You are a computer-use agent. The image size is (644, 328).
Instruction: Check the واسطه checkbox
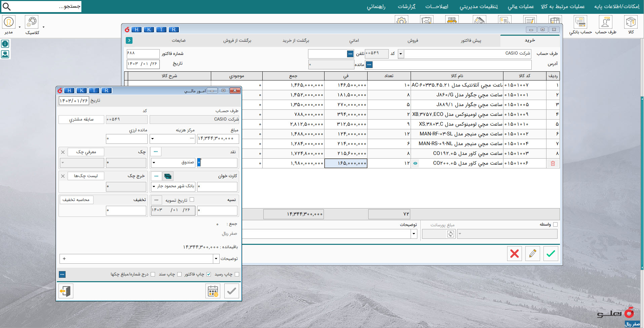(555, 225)
